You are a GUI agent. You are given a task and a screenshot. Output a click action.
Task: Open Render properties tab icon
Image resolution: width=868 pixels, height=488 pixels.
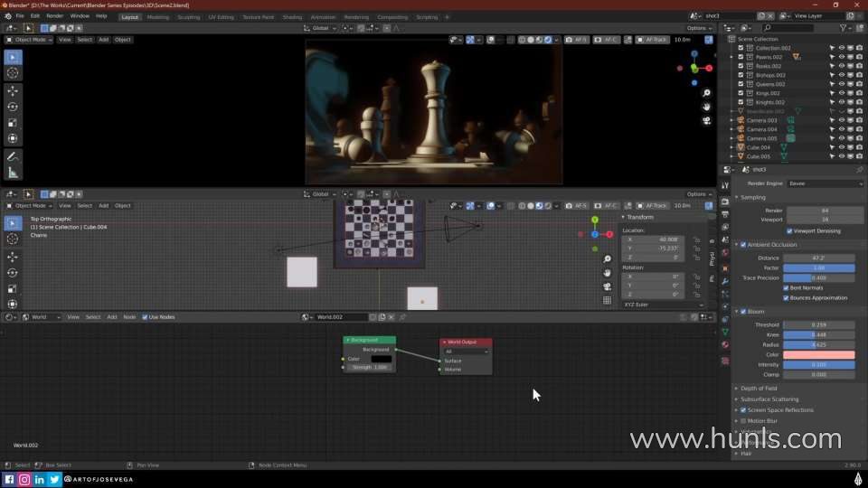(x=725, y=202)
